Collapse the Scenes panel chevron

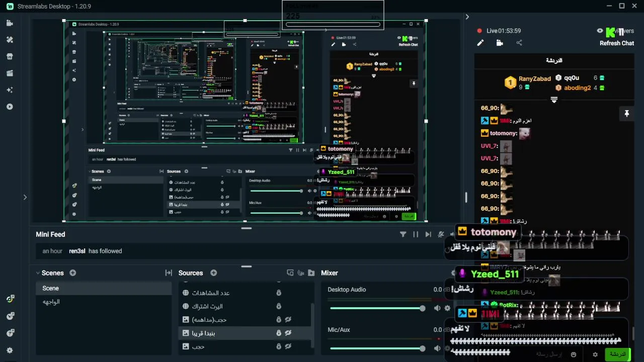pos(38,273)
